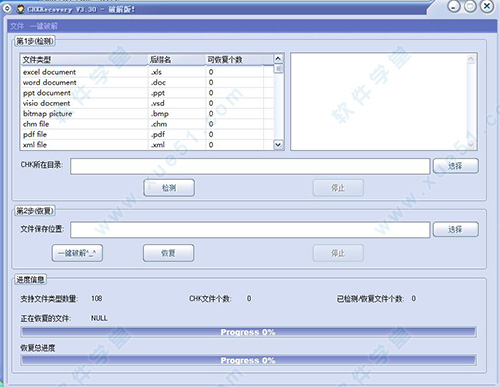
Task: Select the 'bitmap picture' row
Action: (x=147, y=114)
